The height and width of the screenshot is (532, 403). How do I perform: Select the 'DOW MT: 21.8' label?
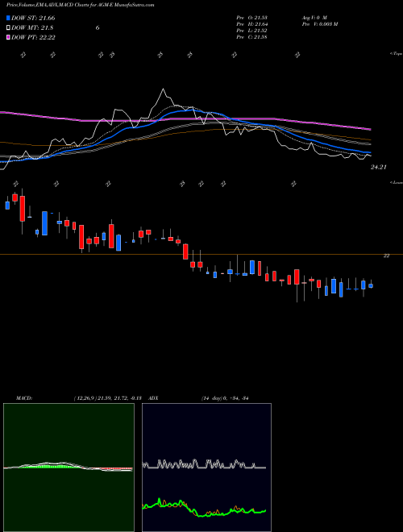pos(32,28)
